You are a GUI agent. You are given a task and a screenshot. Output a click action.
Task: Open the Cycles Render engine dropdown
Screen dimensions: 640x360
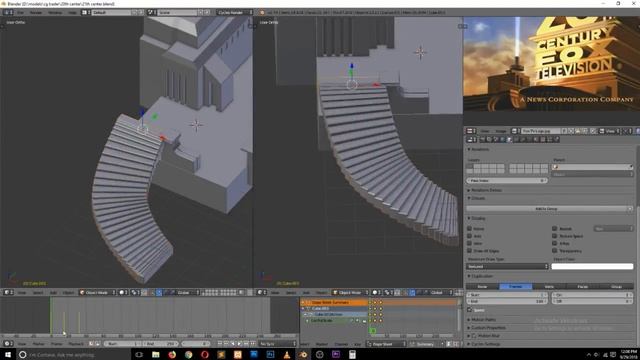click(x=235, y=13)
